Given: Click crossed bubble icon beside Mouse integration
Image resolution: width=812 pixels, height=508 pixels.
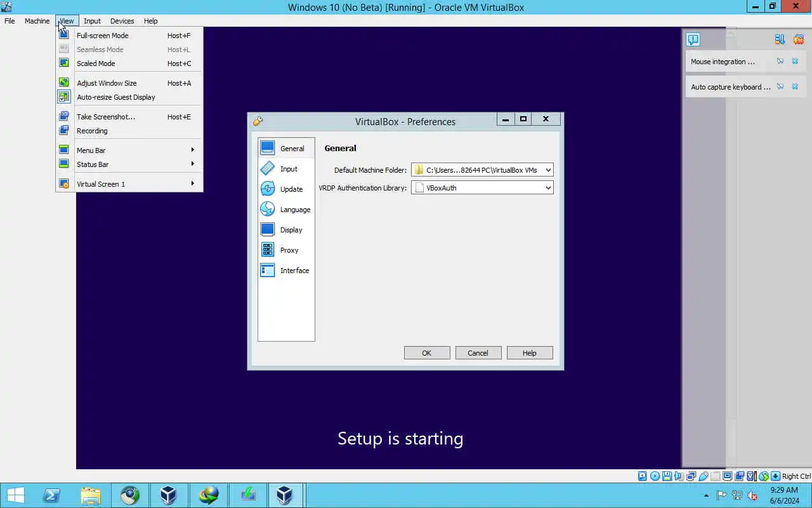Looking at the screenshot, I should point(780,62).
